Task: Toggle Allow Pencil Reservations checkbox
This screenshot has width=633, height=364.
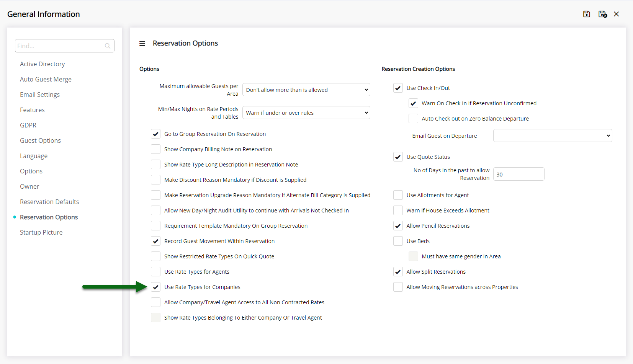Action: [398, 226]
